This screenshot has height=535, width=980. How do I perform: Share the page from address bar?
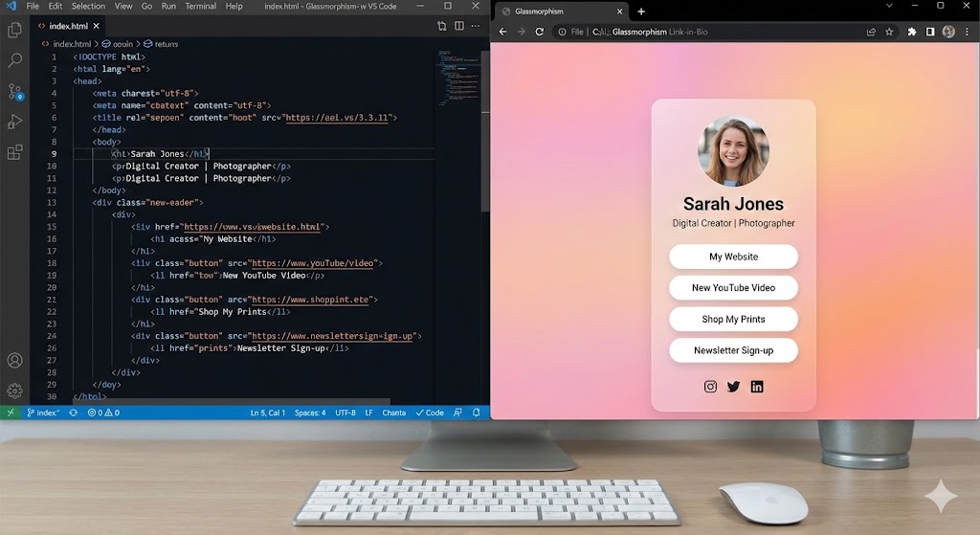[871, 32]
